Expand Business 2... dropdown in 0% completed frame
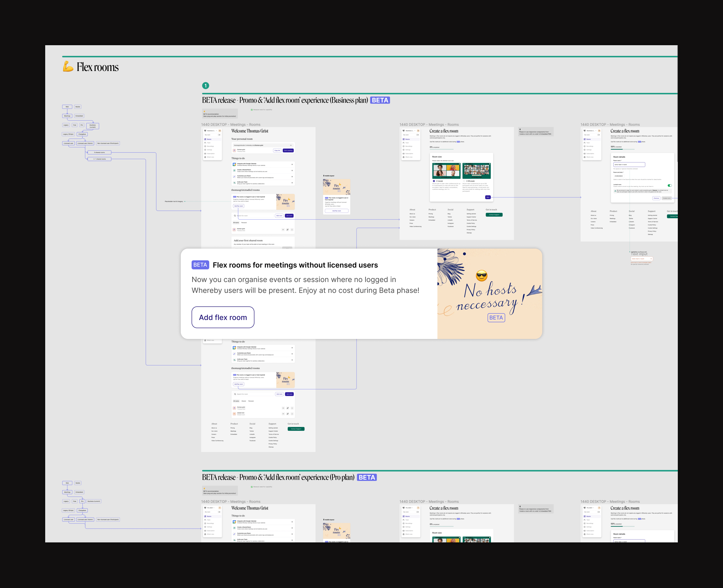Viewport: 723px width, 588px height. [x=410, y=130]
